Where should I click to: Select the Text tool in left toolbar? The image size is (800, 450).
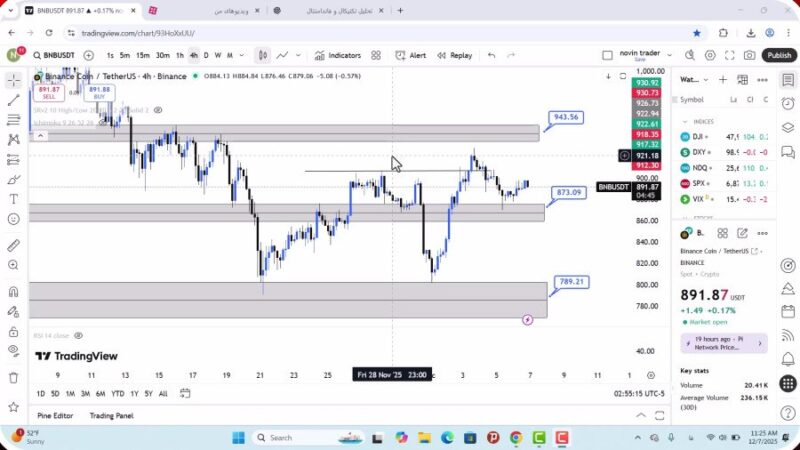13,199
